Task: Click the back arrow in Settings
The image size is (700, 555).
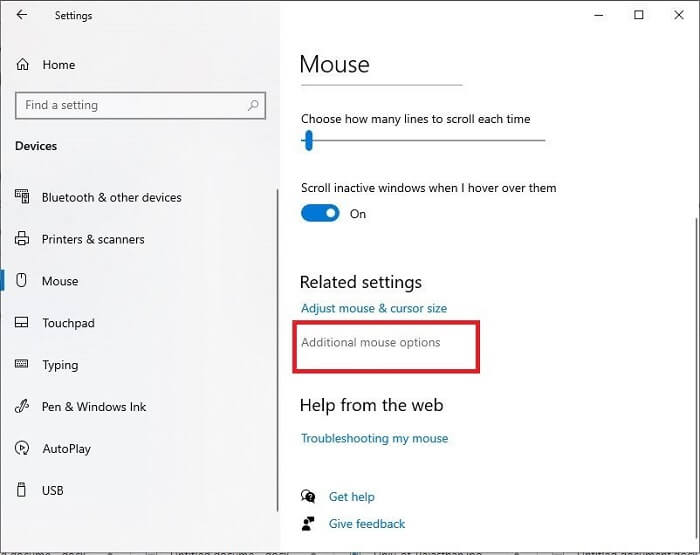Action: tap(22, 15)
